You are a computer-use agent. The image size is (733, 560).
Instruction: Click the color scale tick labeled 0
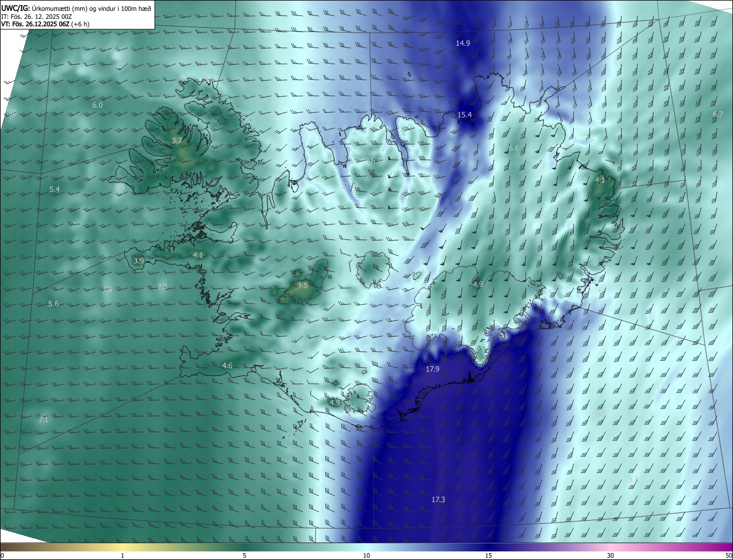click(x=2, y=555)
